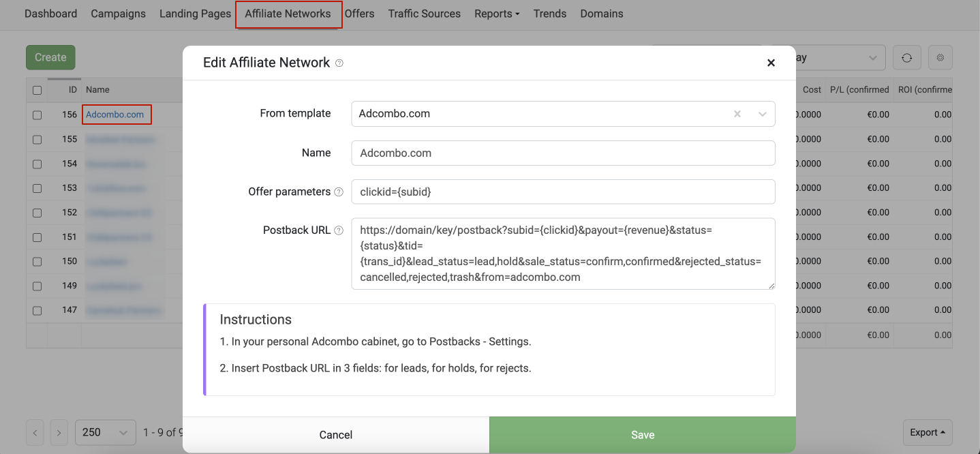The width and height of the screenshot is (980, 454).
Task: Open the Campaigns tab
Action: pos(118,14)
